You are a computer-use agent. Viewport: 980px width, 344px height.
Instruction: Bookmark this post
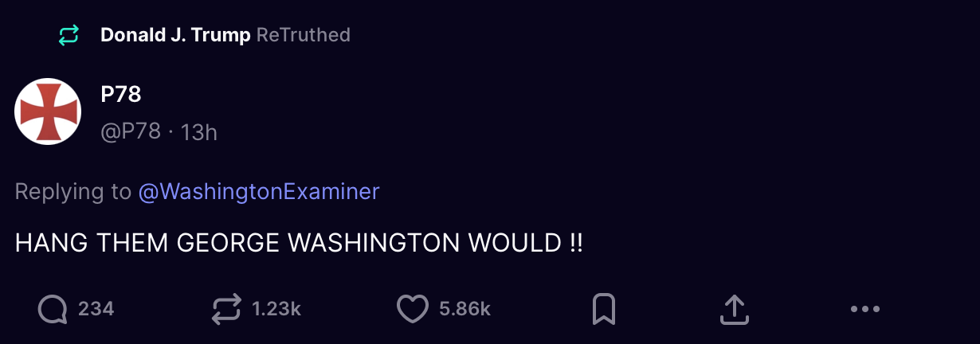pos(604,309)
